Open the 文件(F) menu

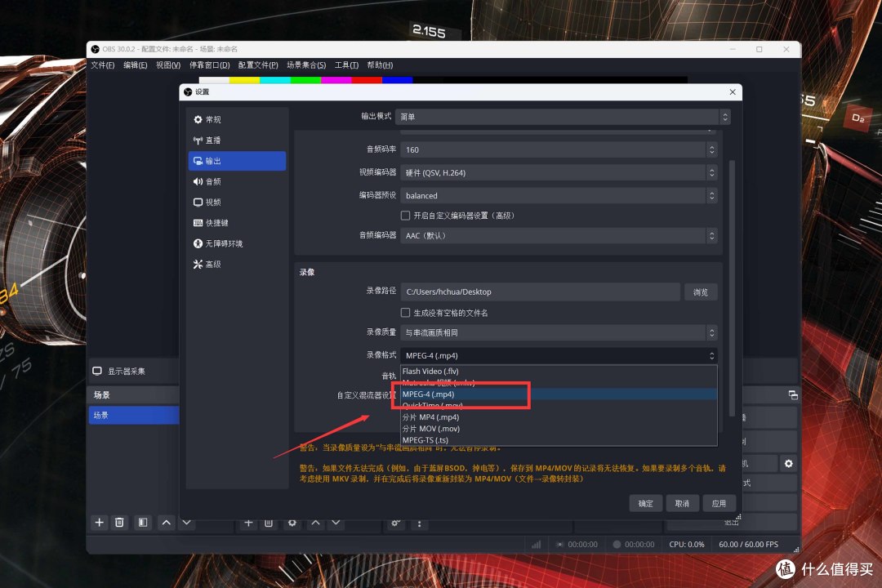pos(103,65)
